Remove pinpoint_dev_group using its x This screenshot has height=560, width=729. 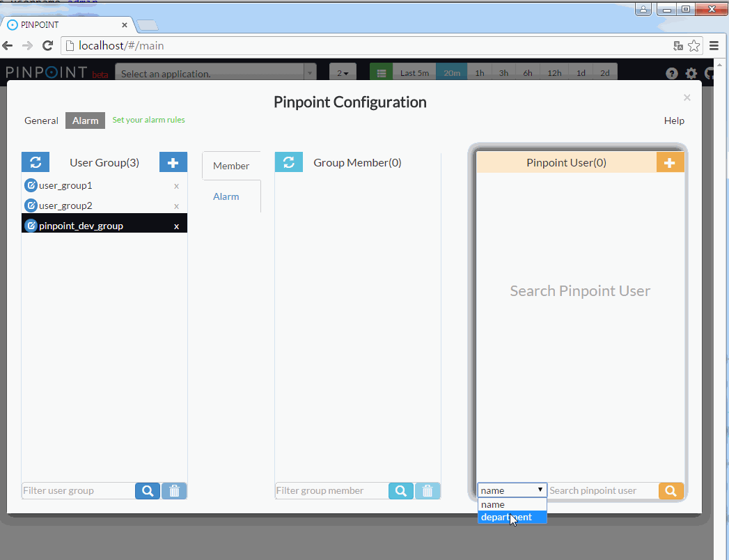point(176,226)
